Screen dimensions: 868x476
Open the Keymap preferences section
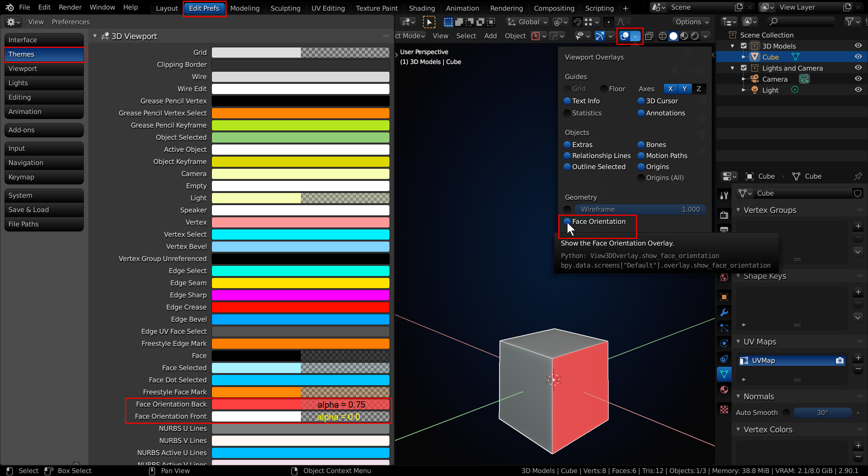point(44,177)
